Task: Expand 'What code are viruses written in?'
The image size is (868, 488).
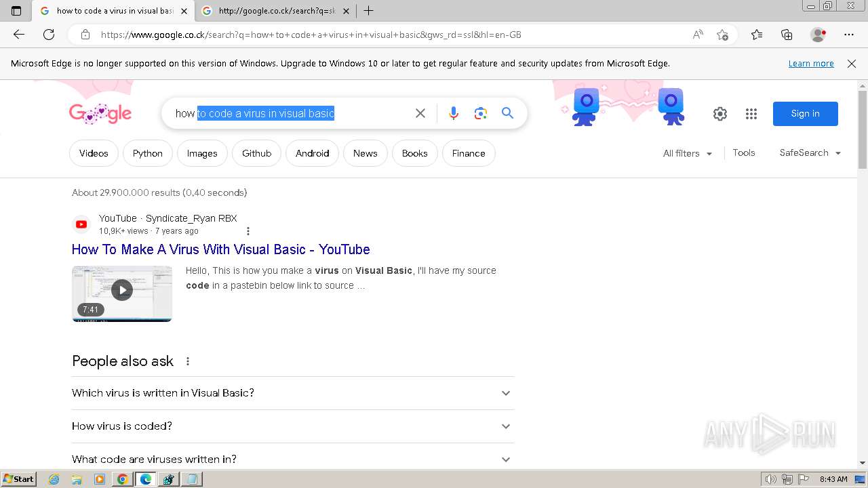Action: point(293,460)
